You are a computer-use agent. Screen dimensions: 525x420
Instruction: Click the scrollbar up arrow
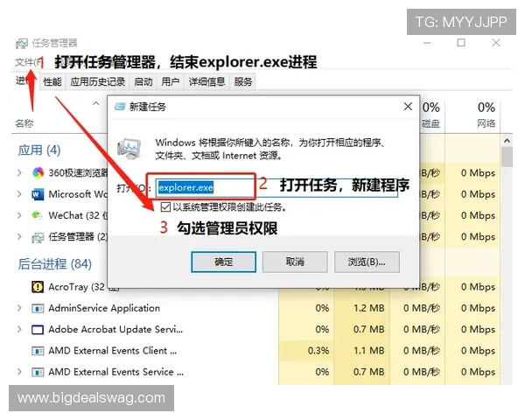(x=507, y=141)
